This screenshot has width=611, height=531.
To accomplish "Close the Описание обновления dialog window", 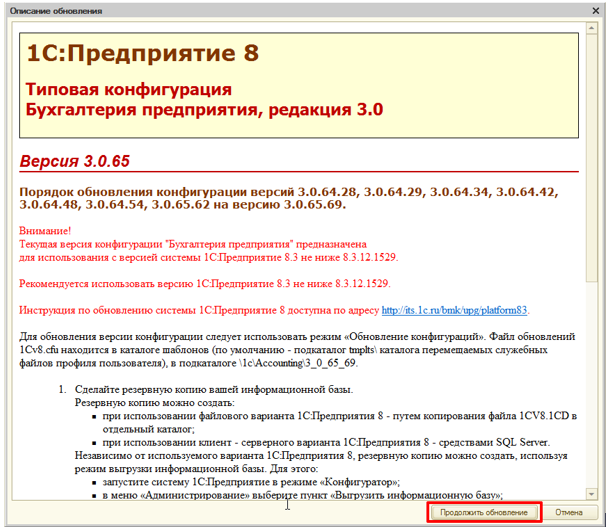I will [x=596, y=10].
